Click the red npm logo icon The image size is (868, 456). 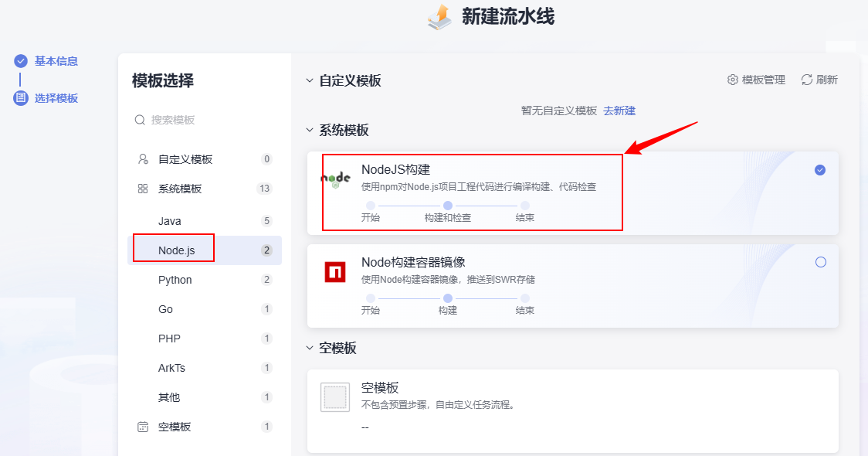tap(335, 272)
